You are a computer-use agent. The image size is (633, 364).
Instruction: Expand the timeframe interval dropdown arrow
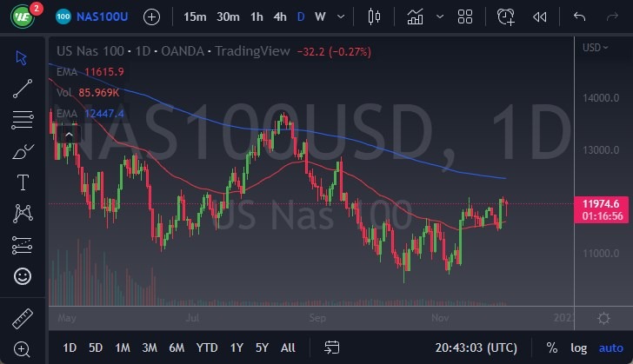coord(338,17)
